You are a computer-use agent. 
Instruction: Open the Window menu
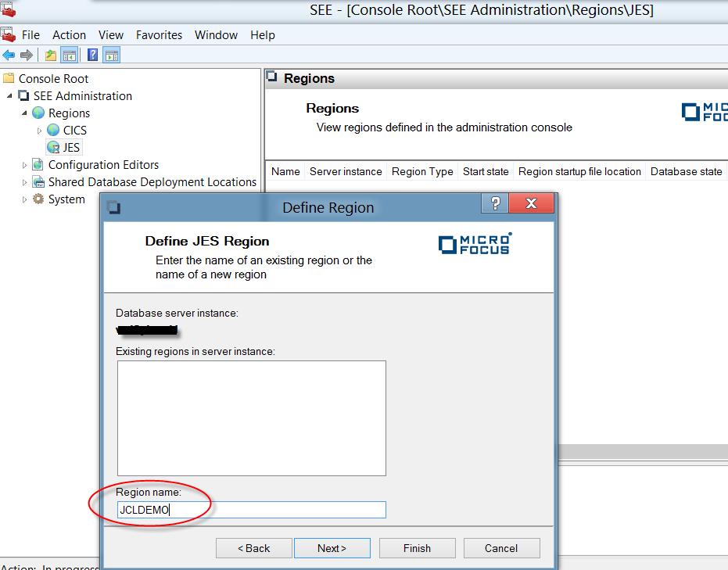pos(216,35)
